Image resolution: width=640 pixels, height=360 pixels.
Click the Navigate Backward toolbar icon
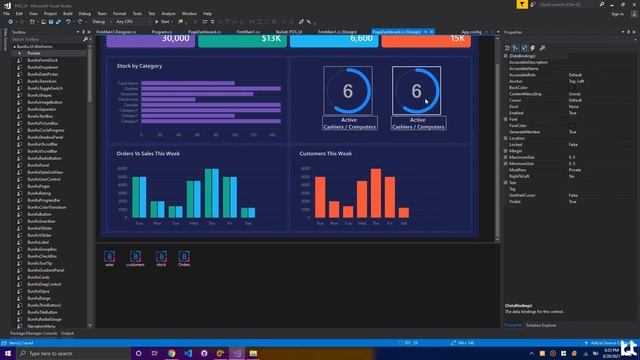(11, 22)
